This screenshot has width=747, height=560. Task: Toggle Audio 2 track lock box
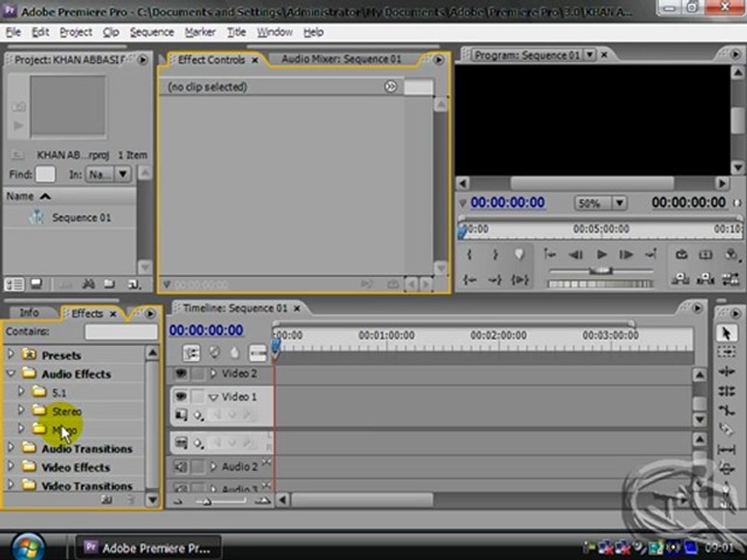click(x=198, y=467)
